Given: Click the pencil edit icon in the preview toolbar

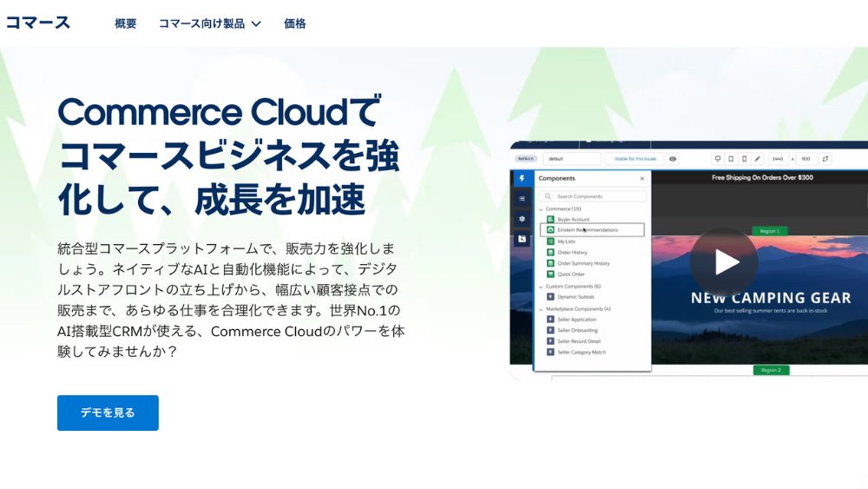Looking at the screenshot, I should (x=757, y=159).
